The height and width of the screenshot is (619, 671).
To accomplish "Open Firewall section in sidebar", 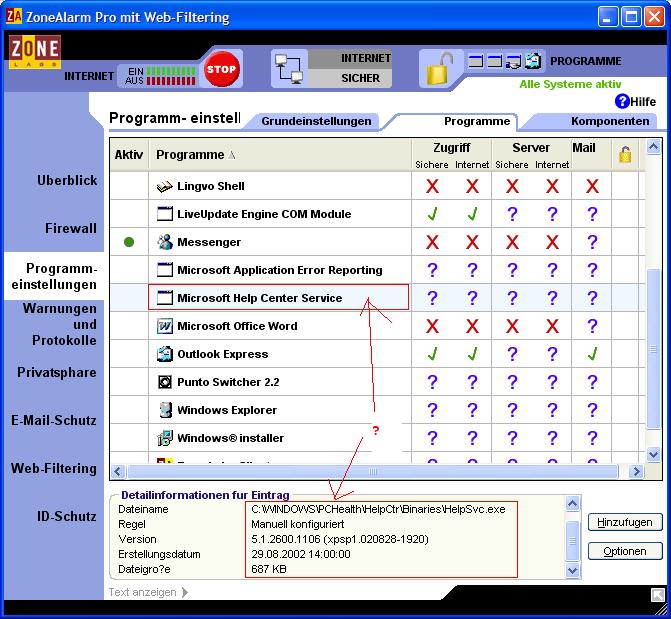I will tap(71, 228).
